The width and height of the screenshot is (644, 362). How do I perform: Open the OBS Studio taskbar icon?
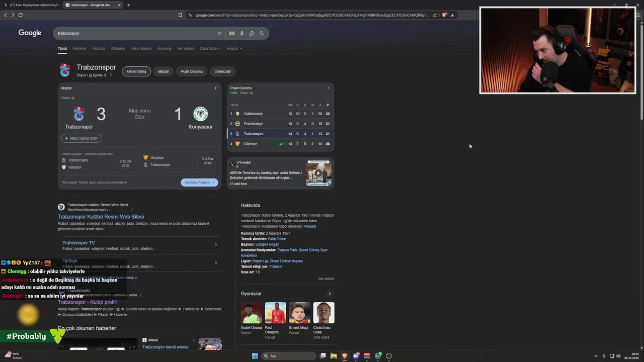(389, 356)
